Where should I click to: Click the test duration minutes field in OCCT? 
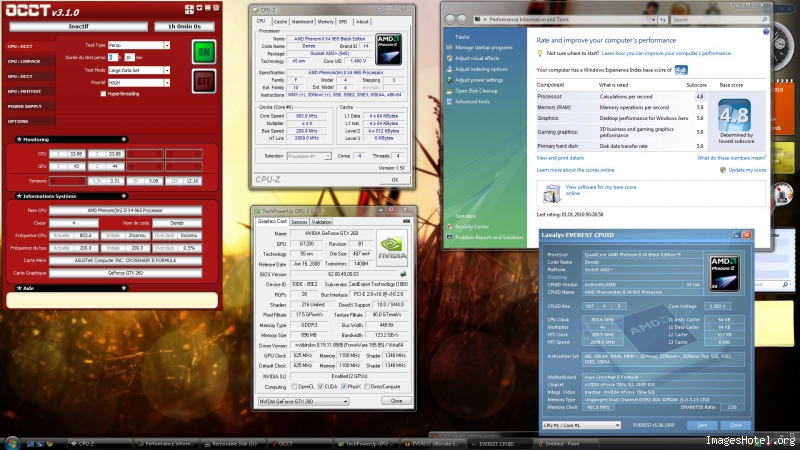click(x=129, y=58)
